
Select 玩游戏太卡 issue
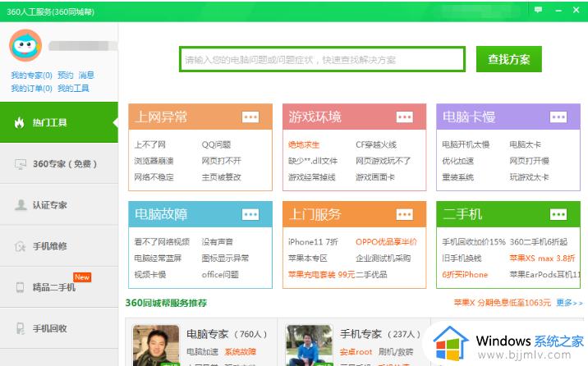(529, 177)
